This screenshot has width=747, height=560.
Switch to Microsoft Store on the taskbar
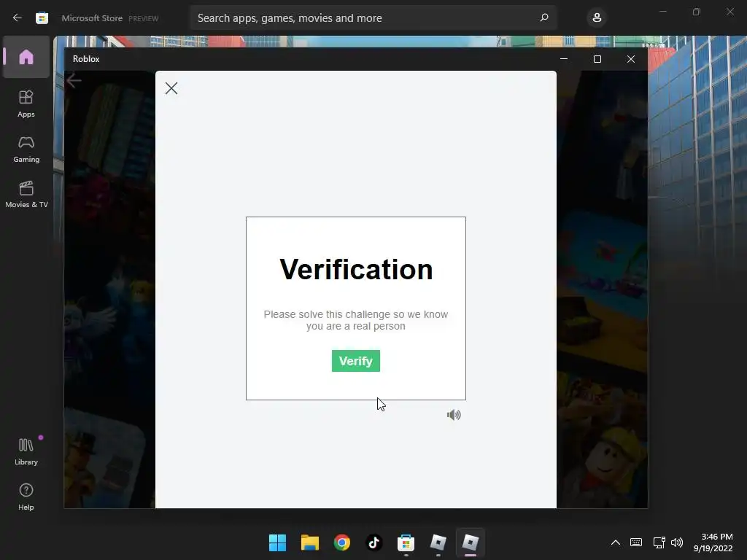(406, 542)
